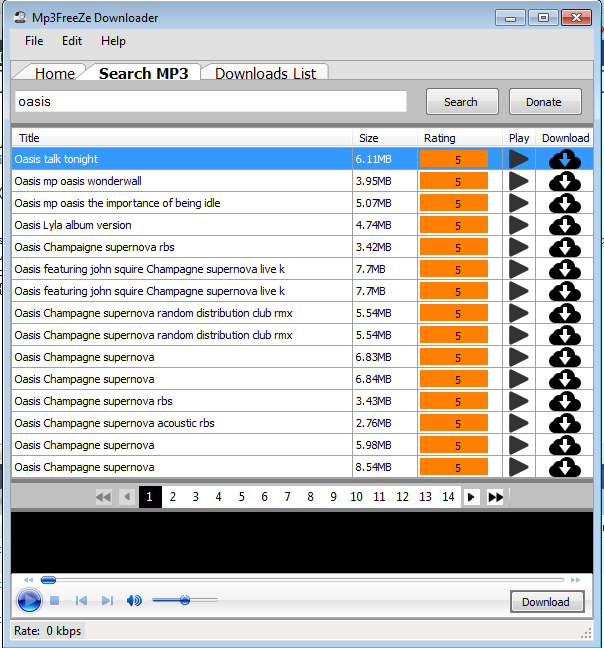Download the 2.76MB acoustic rbs track

click(565, 424)
